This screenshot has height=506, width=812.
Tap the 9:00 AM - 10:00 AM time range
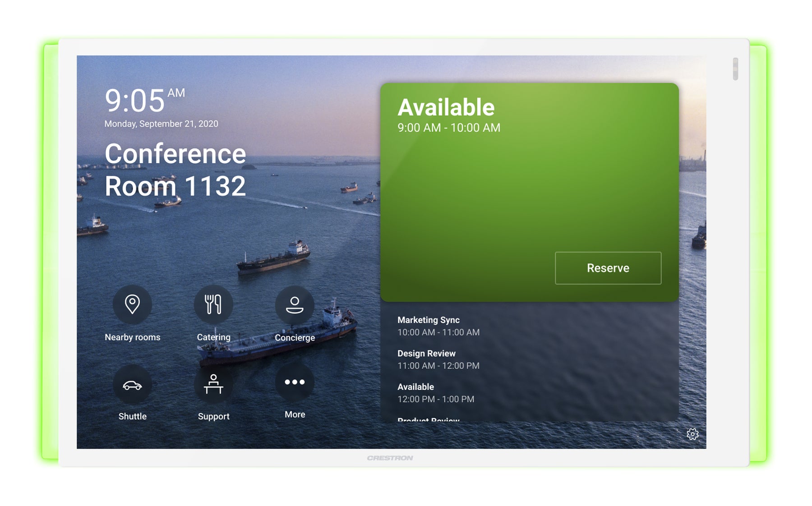448,128
